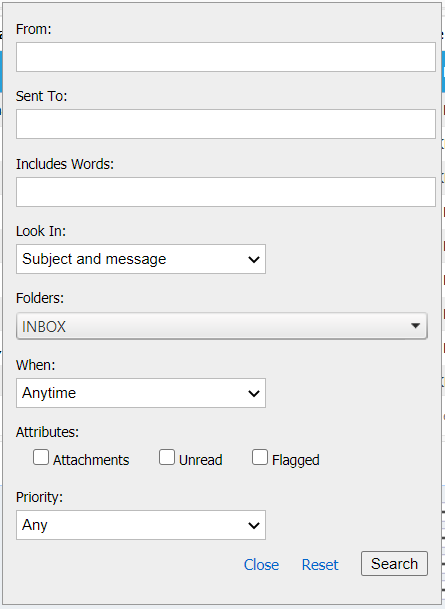This screenshot has width=445, height=609.
Task: Enable the Attachments attribute checkbox
Action: click(41, 457)
